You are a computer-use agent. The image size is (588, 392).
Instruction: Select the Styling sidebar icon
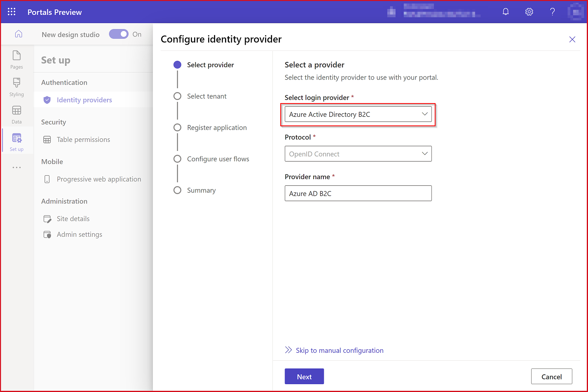(16, 87)
